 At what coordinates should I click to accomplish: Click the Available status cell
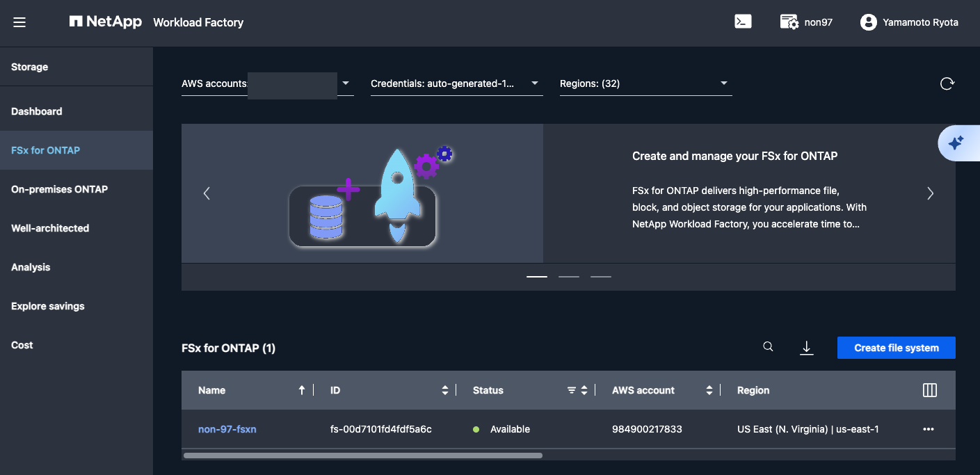pos(501,429)
